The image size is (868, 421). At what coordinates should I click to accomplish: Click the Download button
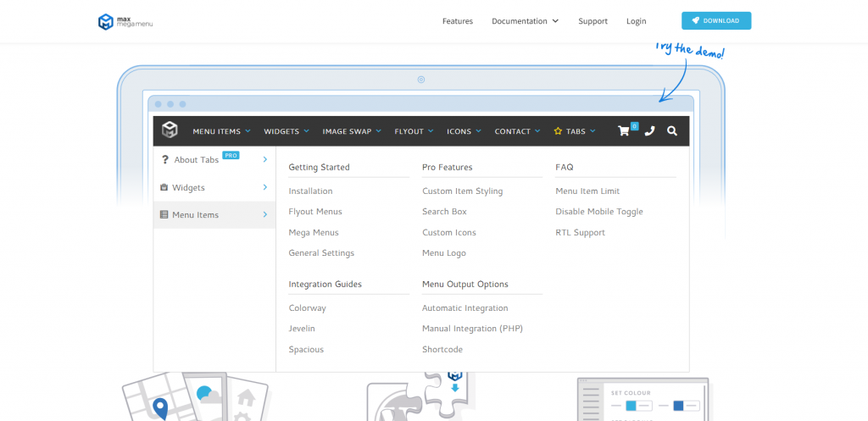point(715,21)
